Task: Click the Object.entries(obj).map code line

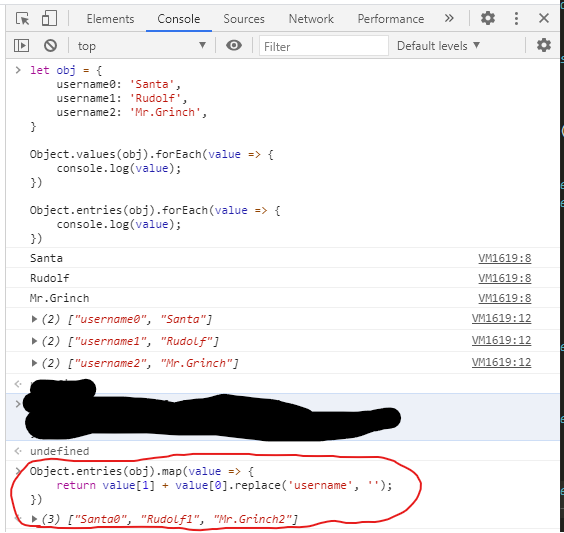Action: coord(142,472)
